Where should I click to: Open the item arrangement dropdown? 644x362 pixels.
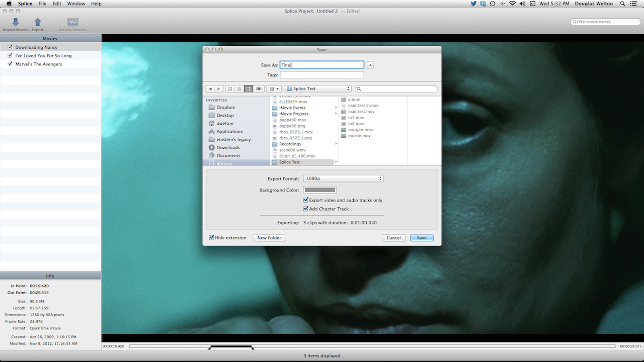coord(274,89)
